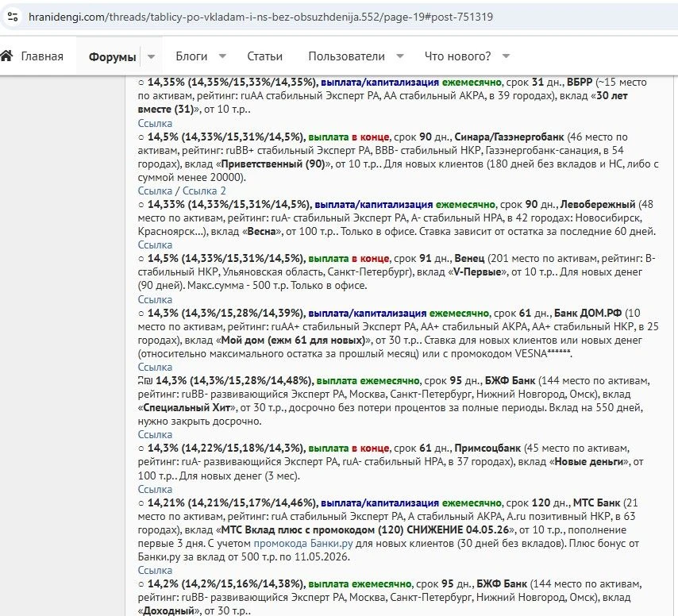Open first Ссылка under Синара Приветственный deposit
The width and height of the screenshot is (678, 616).
click(155, 191)
